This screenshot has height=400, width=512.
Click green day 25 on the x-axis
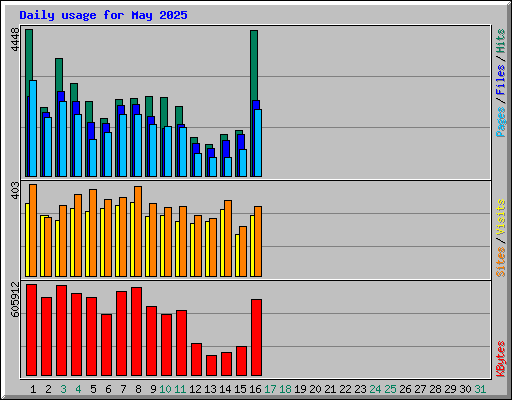tap(390, 389)
